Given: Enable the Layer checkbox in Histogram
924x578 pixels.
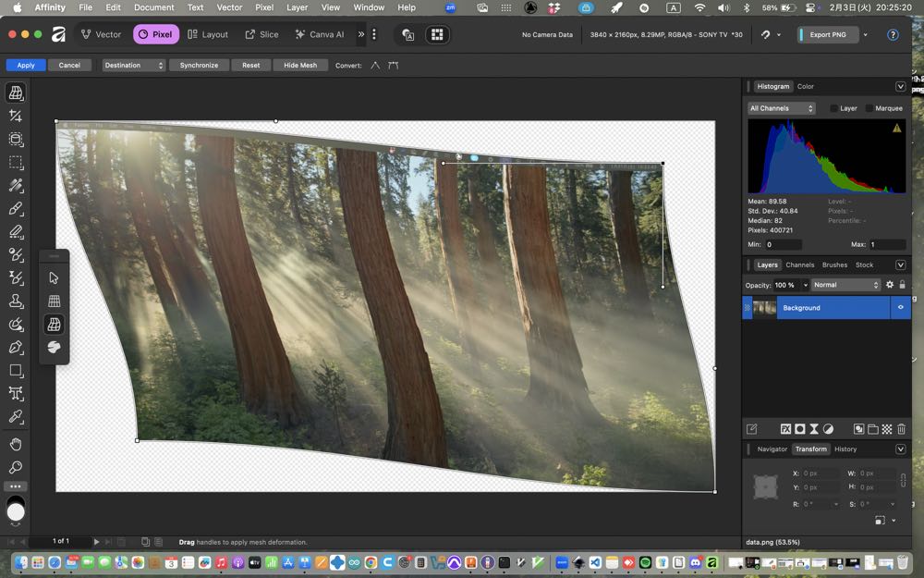Looking at the screenshot, I should click(x=833, y=108).
